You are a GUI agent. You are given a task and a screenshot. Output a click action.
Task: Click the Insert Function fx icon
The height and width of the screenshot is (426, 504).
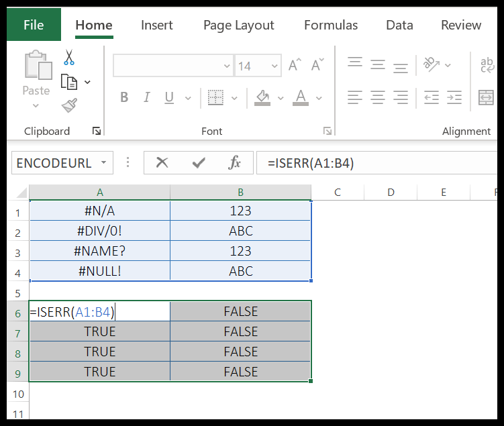pos(234,162)
